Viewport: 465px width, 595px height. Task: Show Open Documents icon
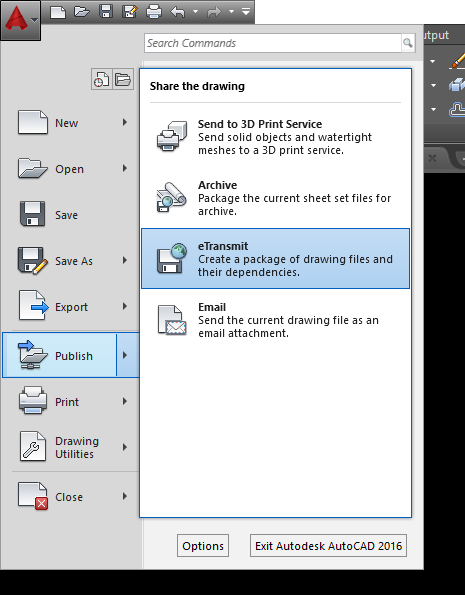(123, 79)
